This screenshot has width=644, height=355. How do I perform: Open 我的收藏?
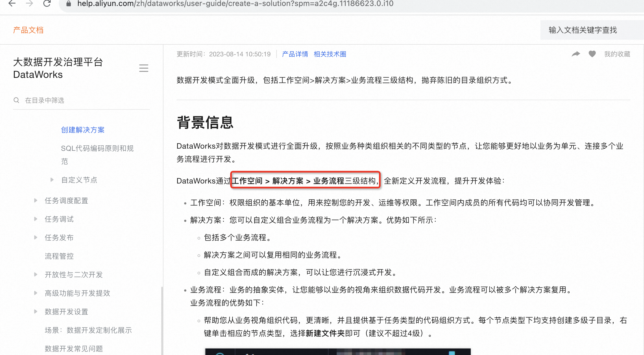click(x=617, y=54)
